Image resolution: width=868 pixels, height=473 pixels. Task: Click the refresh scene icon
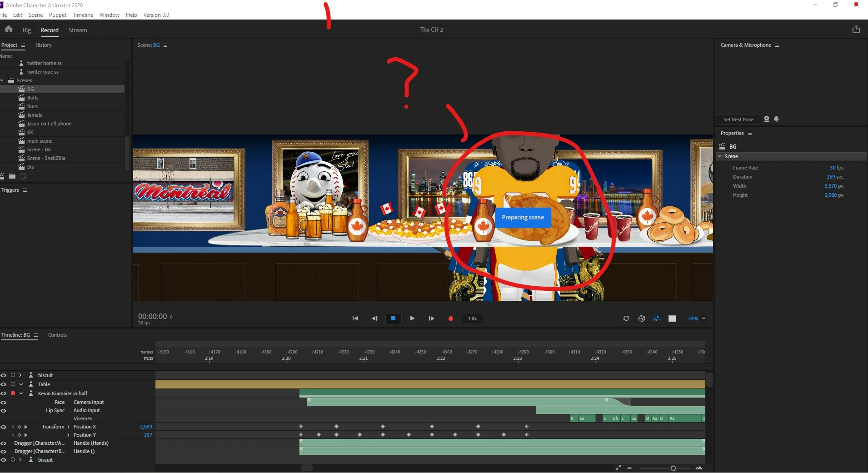click(x=626, y=319)
